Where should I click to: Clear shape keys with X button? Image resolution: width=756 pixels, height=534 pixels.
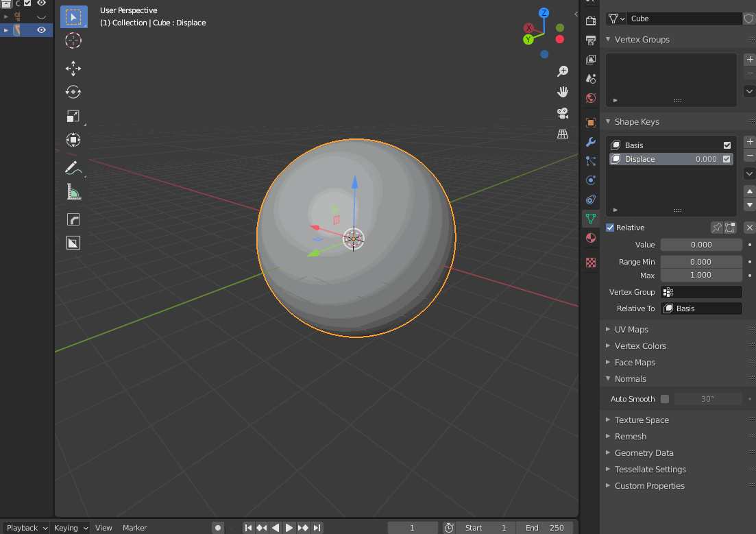[x=750, y=228]
